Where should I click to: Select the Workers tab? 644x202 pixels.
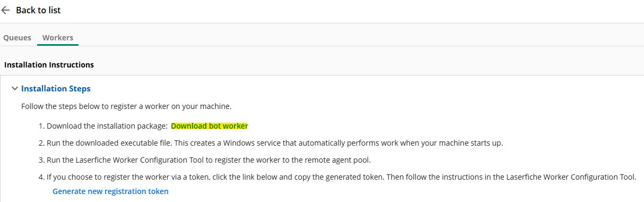(58, 38)
